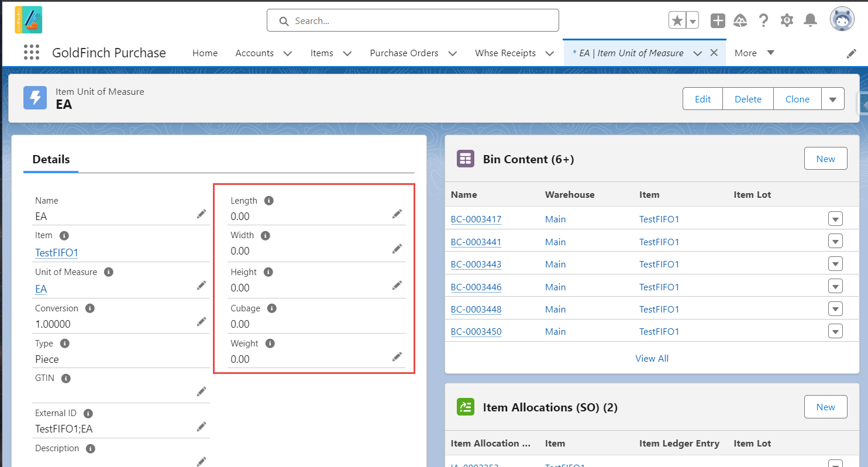This screenshot has height=467, width=868.
Task: Click New in Item Allocations panel
Action: (x=825, y=407)
